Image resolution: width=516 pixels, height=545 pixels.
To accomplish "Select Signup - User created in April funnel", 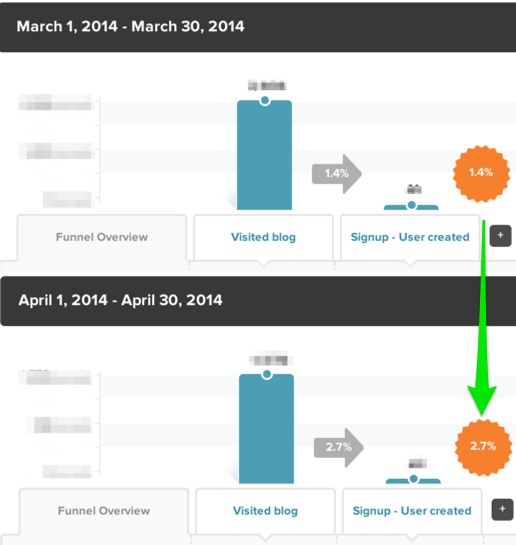I will pyautogui.click(x=412, y=511).
